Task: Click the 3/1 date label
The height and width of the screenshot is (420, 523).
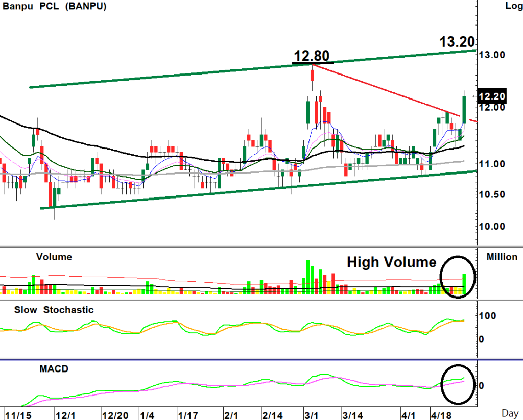Action: [311, 415]
